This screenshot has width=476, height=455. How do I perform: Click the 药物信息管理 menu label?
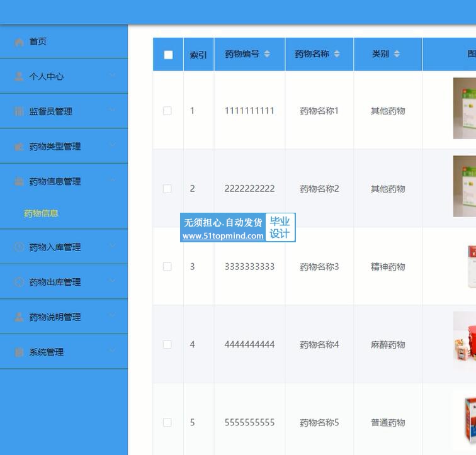click(x=55, y=181)
